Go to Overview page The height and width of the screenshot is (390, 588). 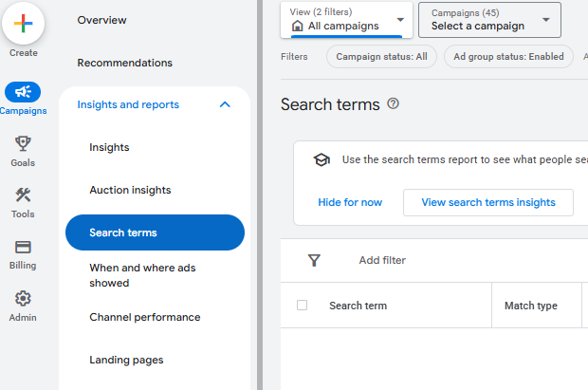tap(102, 20)
